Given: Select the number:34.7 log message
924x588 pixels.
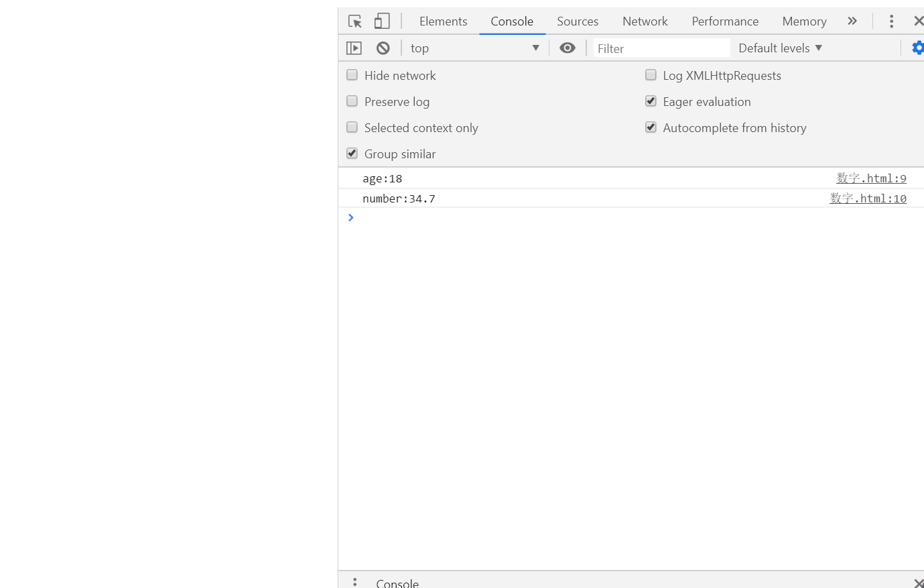Looking at the screenshot, I should pos(399,198).
